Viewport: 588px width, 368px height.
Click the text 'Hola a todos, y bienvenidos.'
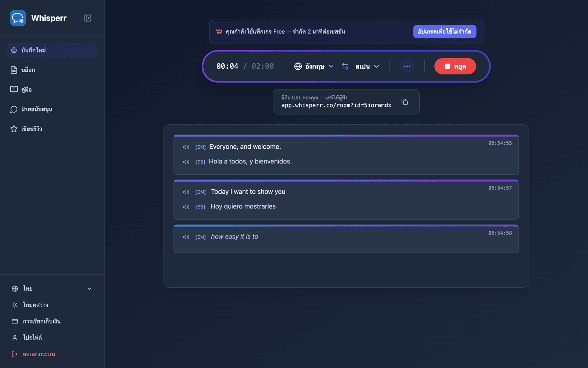(250, 162)
